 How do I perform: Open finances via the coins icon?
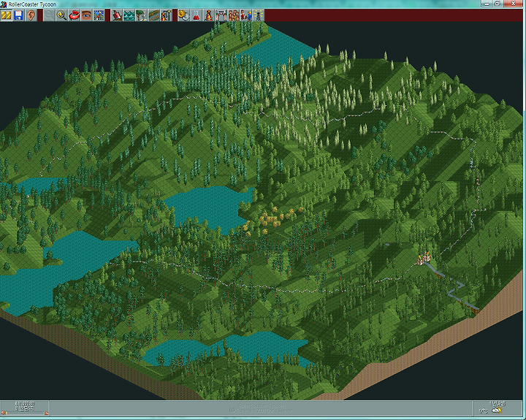pos(184,15)
